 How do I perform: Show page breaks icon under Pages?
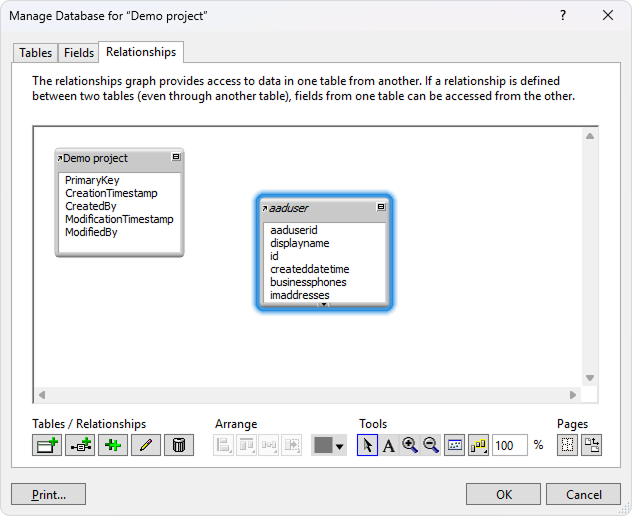(x=567, y=445)
